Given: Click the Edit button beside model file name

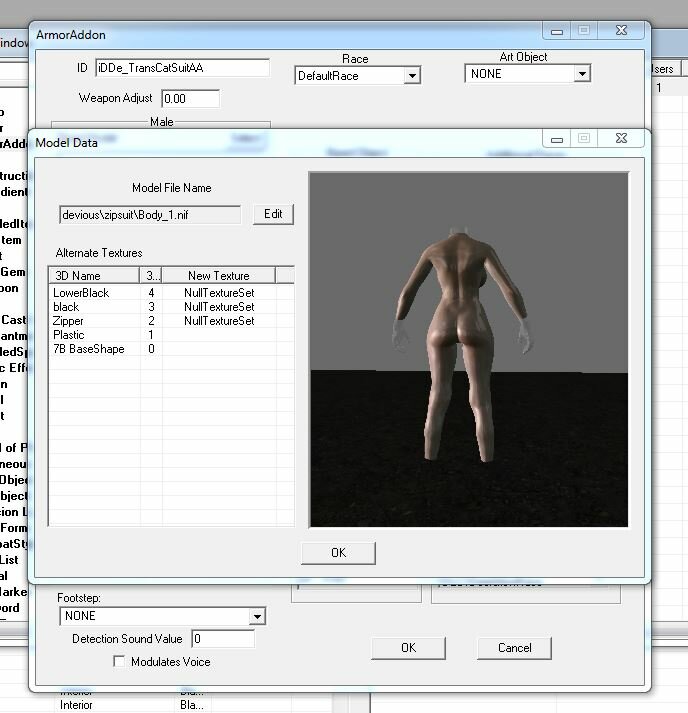Looking at the screenshot, I should [x=273, y=214].
